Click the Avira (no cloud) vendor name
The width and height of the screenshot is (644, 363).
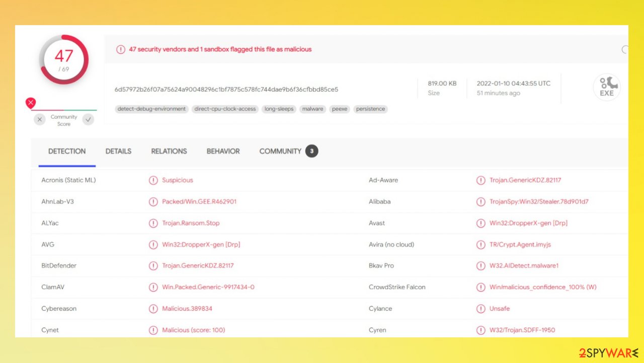tap(391, 245)
